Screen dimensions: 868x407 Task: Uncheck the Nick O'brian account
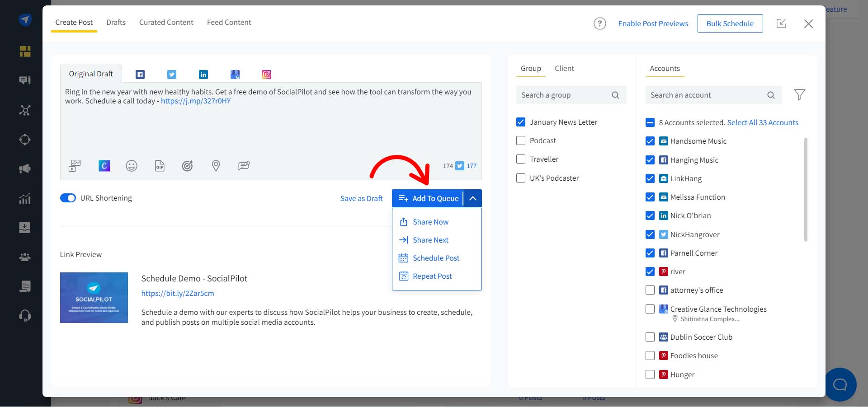(650, 215)
